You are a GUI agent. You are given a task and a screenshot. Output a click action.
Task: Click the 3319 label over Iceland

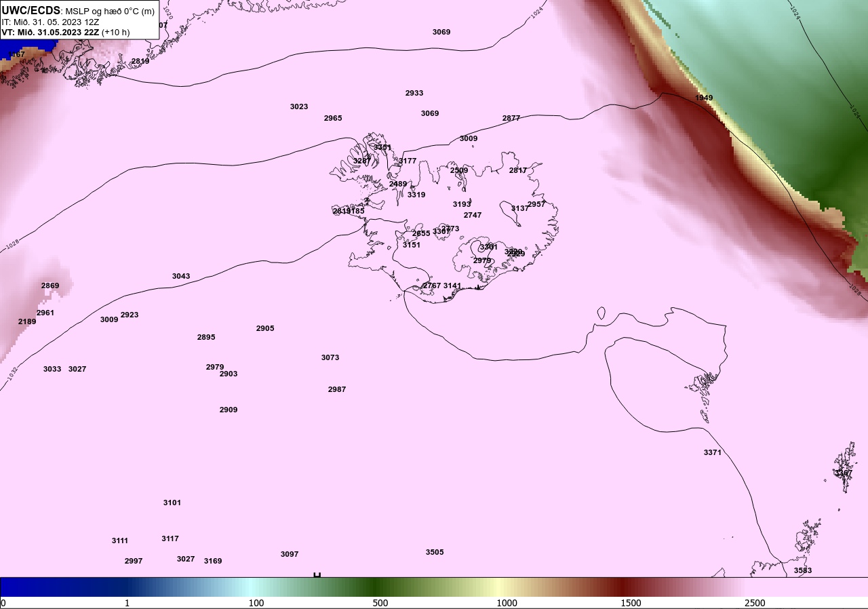pyautogui.click(x=416, y=195)
